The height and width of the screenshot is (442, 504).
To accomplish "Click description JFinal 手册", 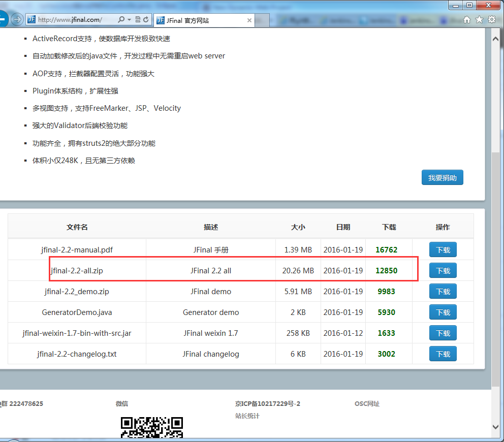I will pos(211,250).
